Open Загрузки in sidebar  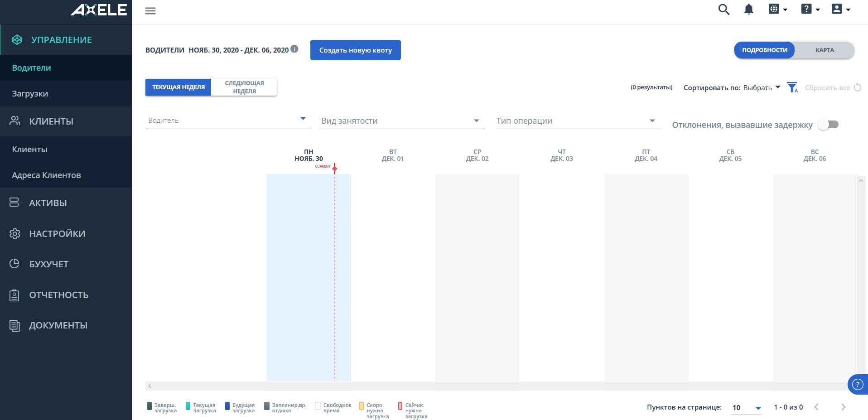pos(66,94)
